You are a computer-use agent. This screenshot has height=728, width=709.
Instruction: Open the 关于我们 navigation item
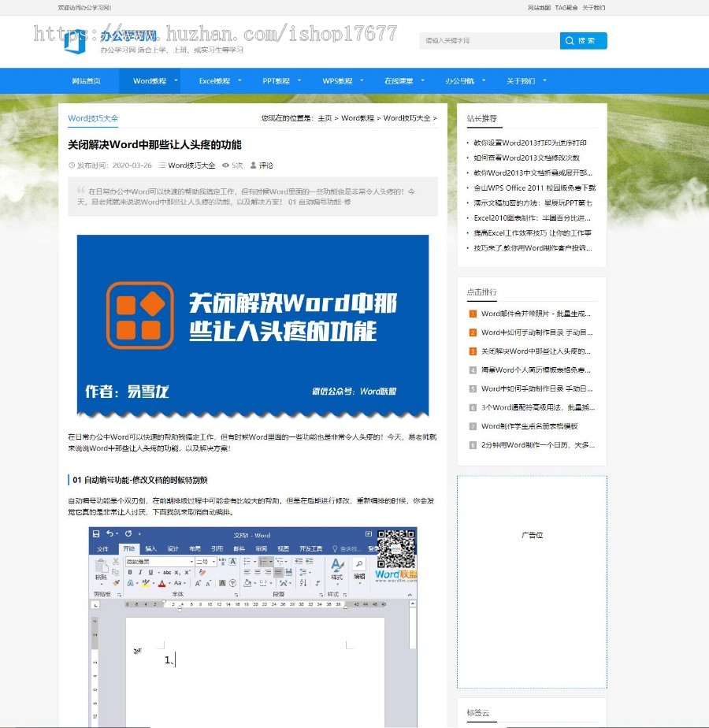tap(521, 81)
